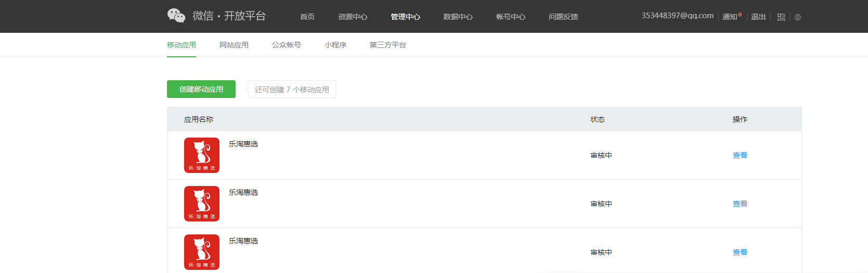
Task: Click the 还可创建 7 个移动应用 notice
Action: [292, 89]
